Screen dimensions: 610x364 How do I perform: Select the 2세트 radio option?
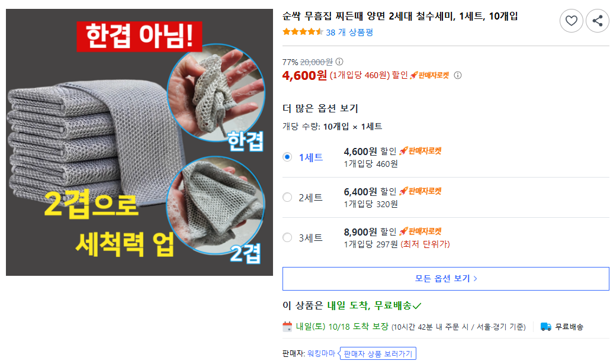pyautogui.click(x=287, y=197)
